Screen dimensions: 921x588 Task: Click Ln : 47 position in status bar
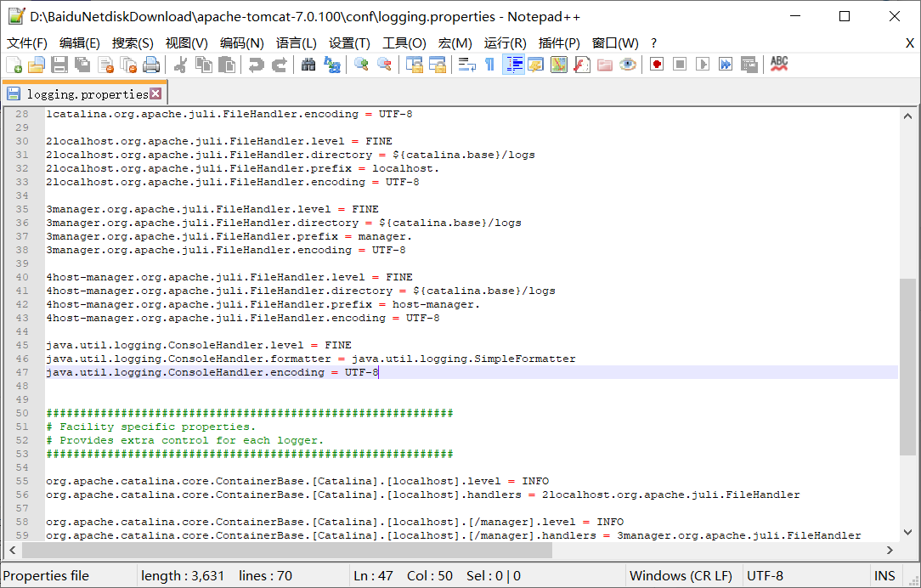coord(373,575)
